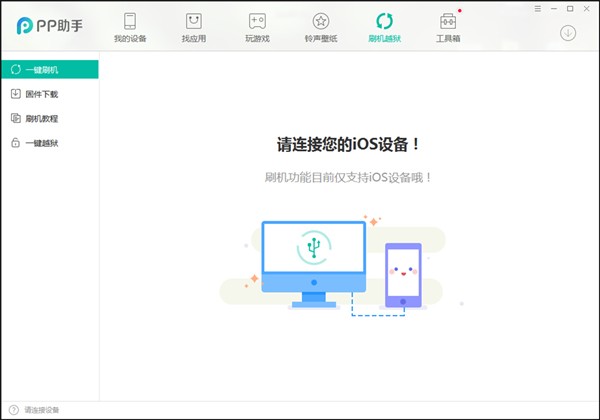
Task: Open 找应用 (Find Apps) shopping bag icon
Action: [193, 21]
